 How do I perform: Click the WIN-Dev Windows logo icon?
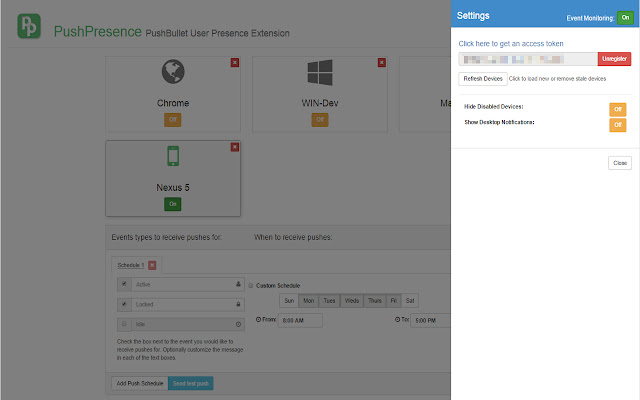[320, 75]
